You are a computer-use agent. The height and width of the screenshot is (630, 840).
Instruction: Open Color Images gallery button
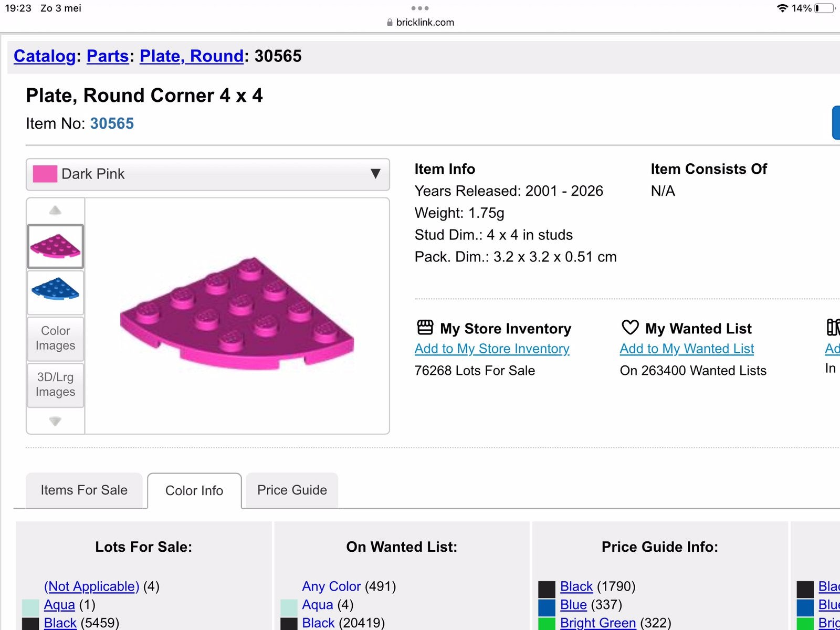pos(56,339)
